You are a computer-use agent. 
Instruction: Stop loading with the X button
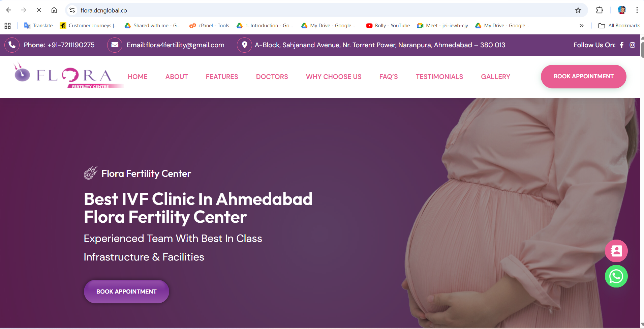(39, 10)
